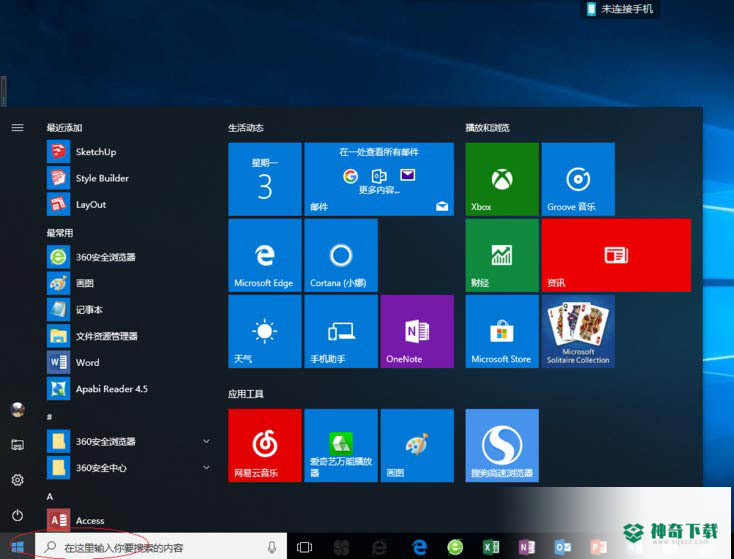Click the # letter header in app list

tap(49, 416)
